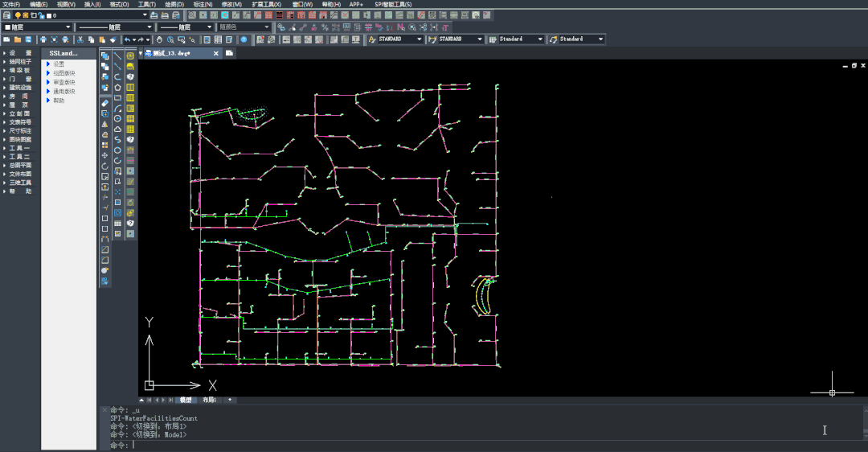This screenshot has height=452, width=868.
Task: Expand the 设置 item in SSLand panel
Action: pos(48,64)
